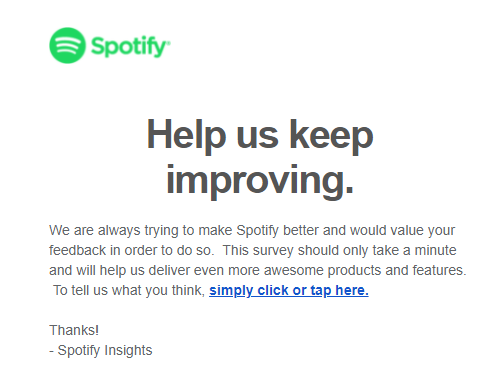This screenshot has width=501, height=387.
Task: Select the "Help us keep" heading line
Action: (260, 136)
